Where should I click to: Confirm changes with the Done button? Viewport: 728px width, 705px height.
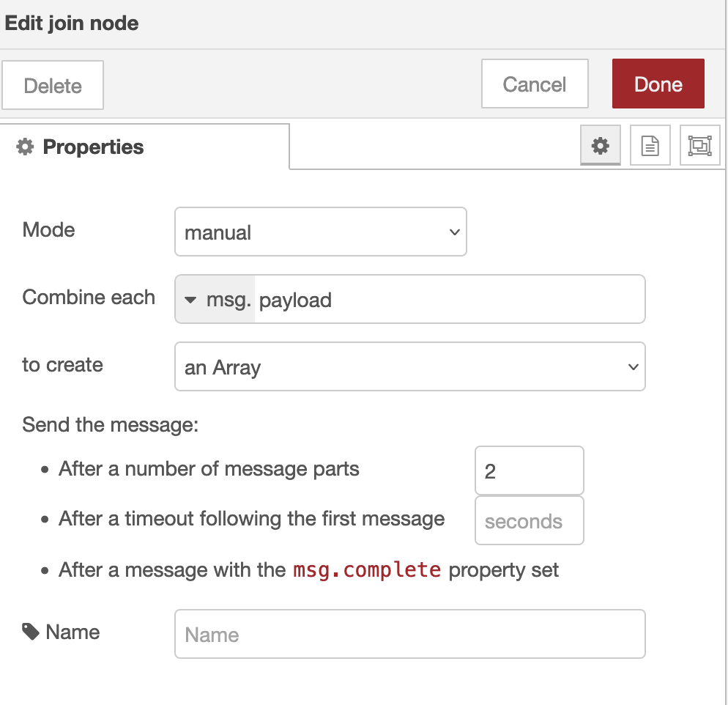click(658, 84)
